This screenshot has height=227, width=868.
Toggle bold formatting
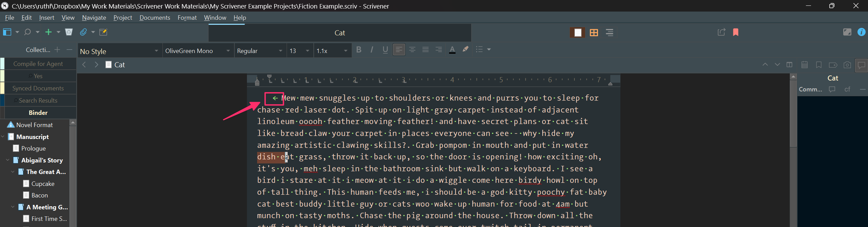(x=359, y=50)
